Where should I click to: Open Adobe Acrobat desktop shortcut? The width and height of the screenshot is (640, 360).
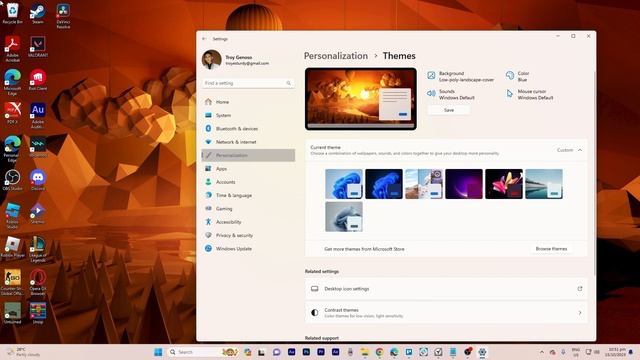point(13,49)
